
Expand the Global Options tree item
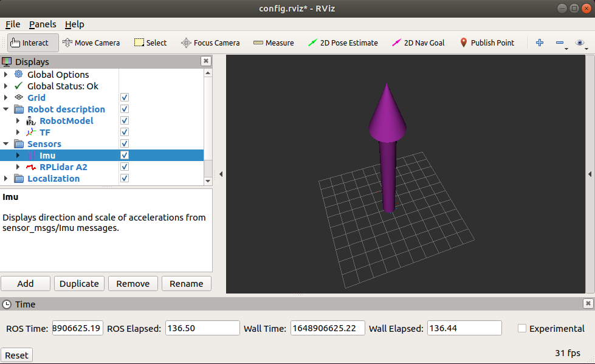[x=5, y=74]
